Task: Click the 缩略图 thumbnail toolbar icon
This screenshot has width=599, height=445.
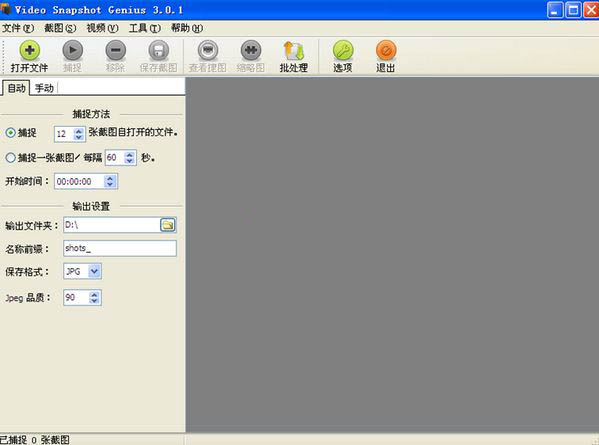Action: (251, 50)
